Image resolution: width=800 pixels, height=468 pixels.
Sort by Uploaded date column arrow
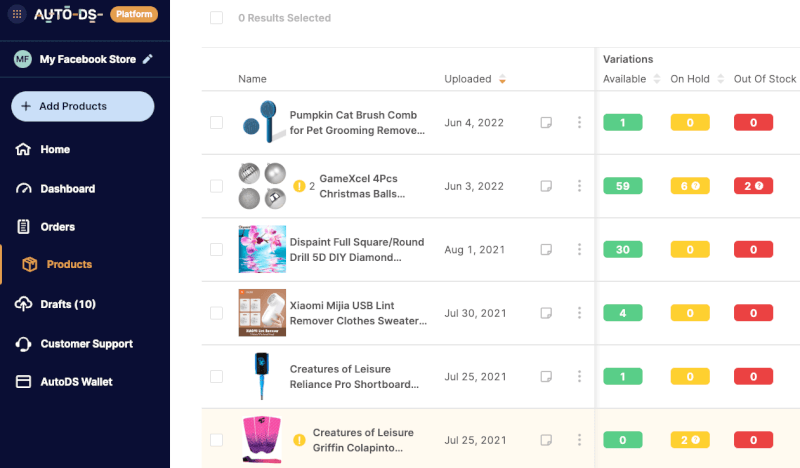point(503,79)
